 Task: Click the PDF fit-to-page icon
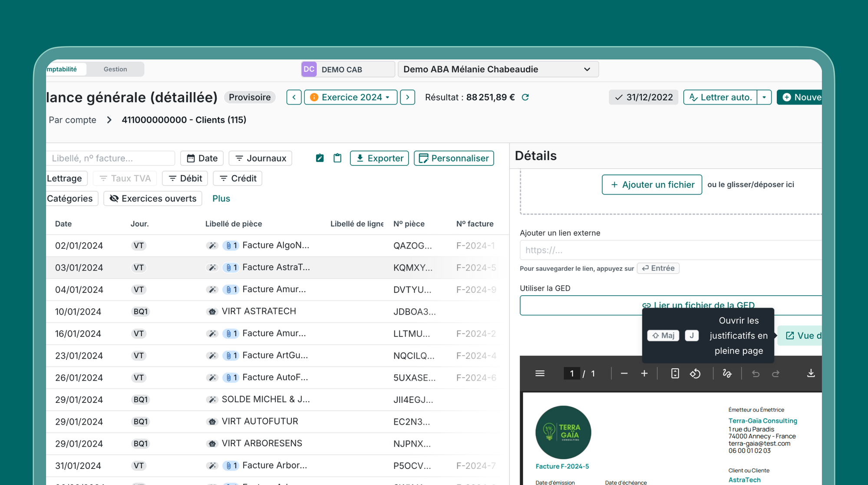[x=675, y=373]
